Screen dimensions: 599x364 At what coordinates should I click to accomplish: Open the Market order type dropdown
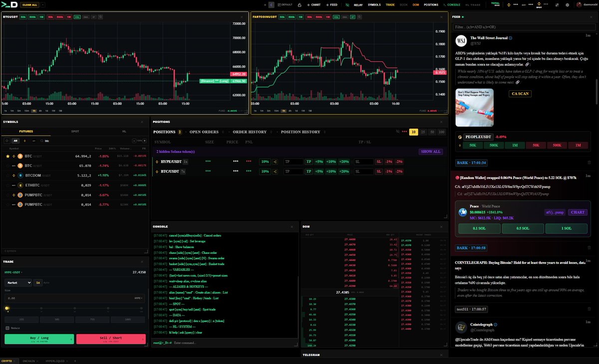(18, 282)
